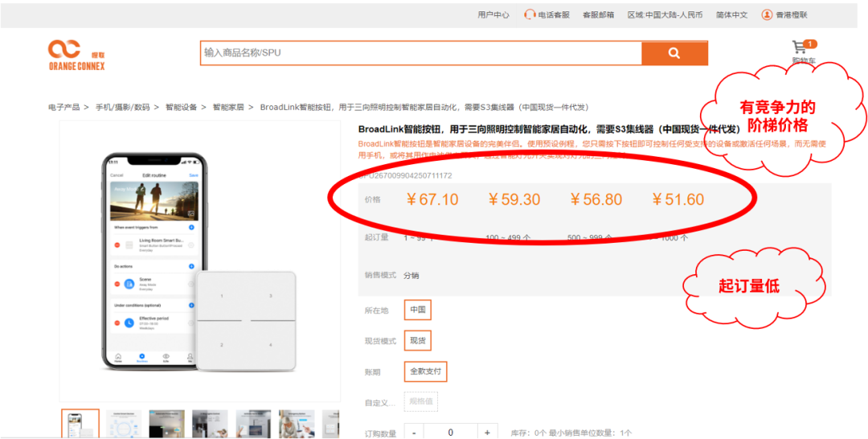Open the 区域:中国大陆-人民币 region selector
This screenshot has width=868, height=439.
[665, 15]
